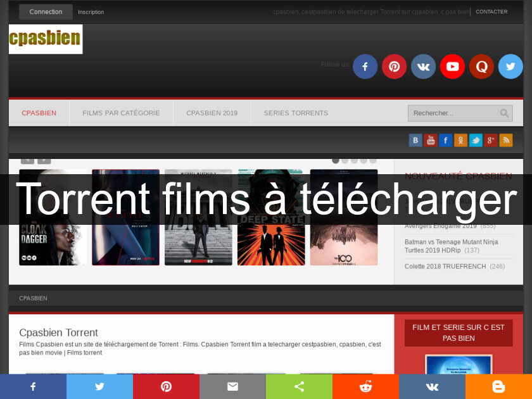Click the small Odnoklassniki orange icon
This screenshot has width=532, height=399.
coord(461,140)
